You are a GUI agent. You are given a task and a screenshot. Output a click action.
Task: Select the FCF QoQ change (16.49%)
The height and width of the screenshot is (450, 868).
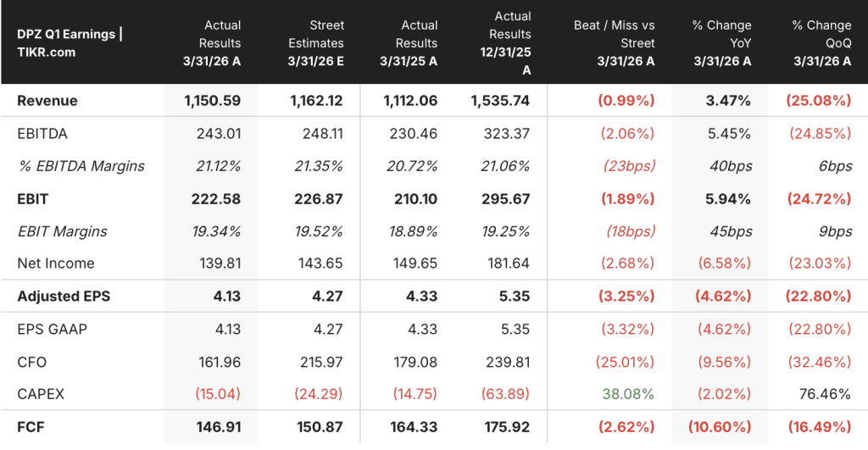tap(820, 427)
